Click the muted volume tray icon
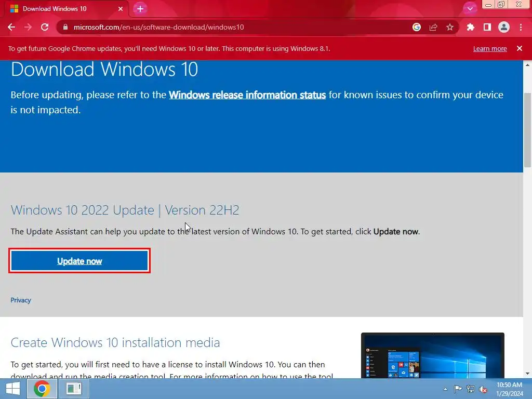Image resolution: width=532 pixels, height=399 pixels. [x=483, y=389]
